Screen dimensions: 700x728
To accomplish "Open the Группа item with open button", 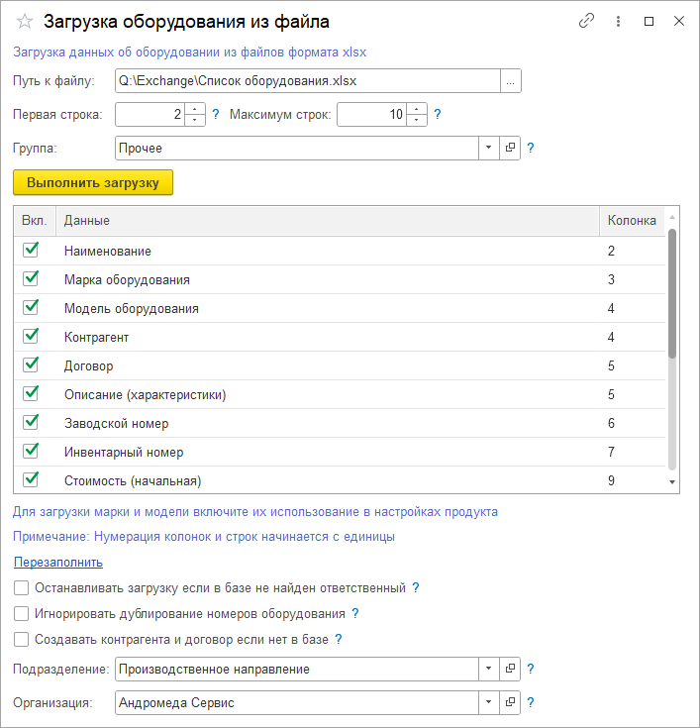I will (511, 148).
